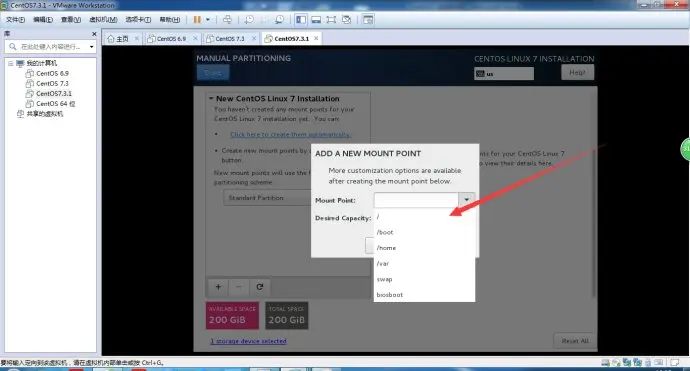Select CentOS 6.9 in the library tree
Viewport: 690px width, 371px height.
point(52,73)
